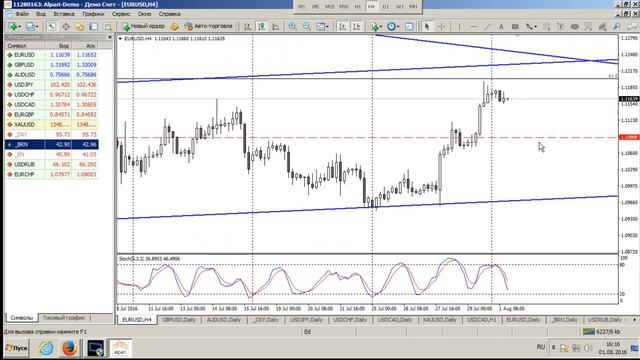Zoom in on the chart

click(293, 27)
